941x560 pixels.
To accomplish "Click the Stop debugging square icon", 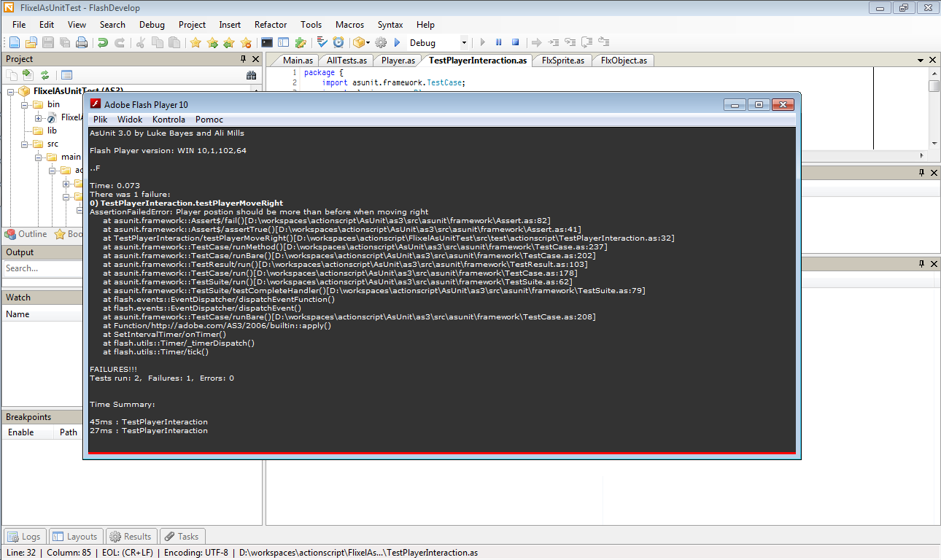I will tap(515, 43).
